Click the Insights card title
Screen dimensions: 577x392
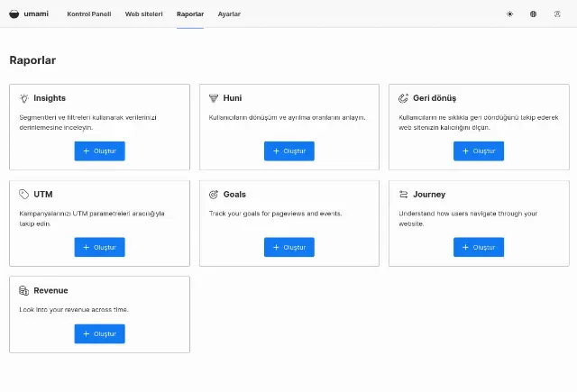click(x=50, y=98)
